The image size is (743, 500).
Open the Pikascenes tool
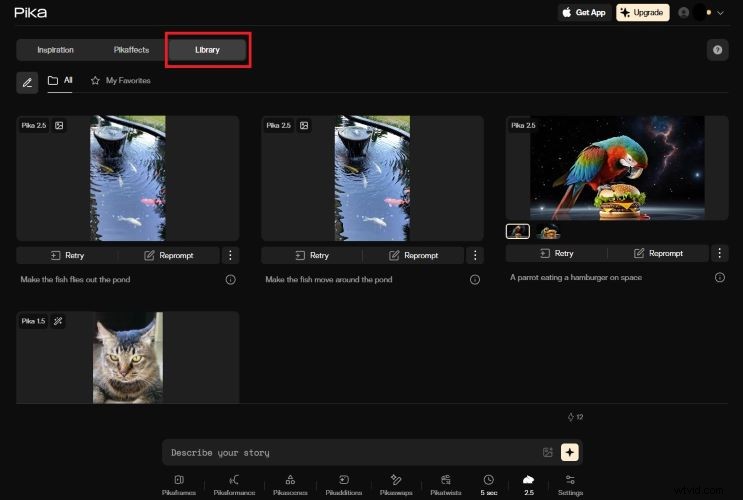(290, 485)
